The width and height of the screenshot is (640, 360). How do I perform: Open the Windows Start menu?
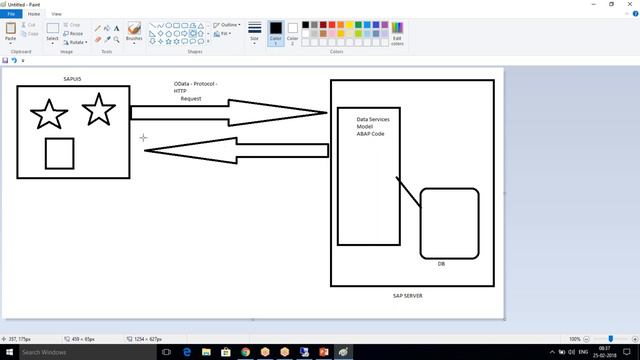tap(9, 352)
